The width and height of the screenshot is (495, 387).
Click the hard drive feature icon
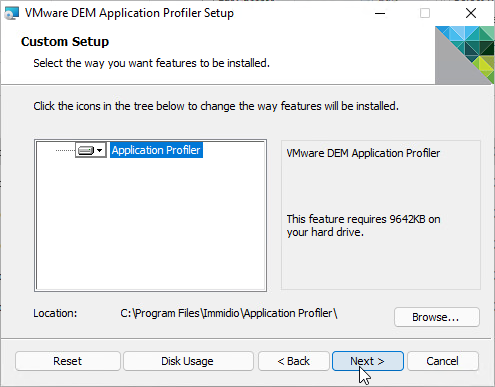pos(86,150)
